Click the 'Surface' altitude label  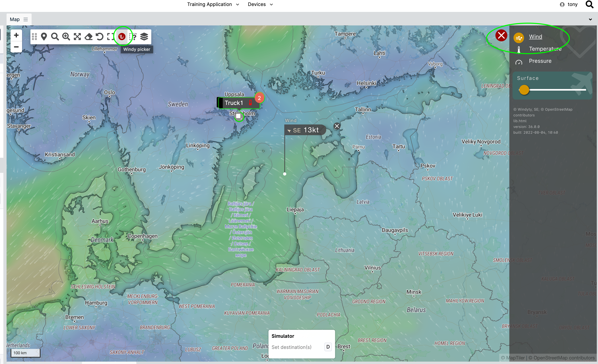pos(528,78)
